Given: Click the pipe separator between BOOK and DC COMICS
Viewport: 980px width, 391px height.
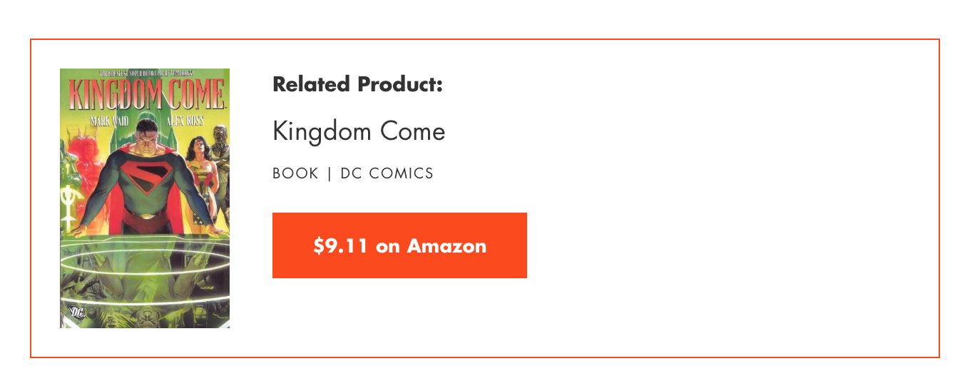Looking at the screenshot, I should (330, 173).
